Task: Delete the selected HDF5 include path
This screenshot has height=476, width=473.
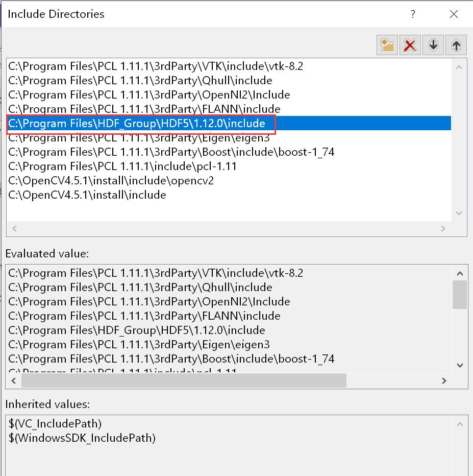Action: click(x=410, y=45)
